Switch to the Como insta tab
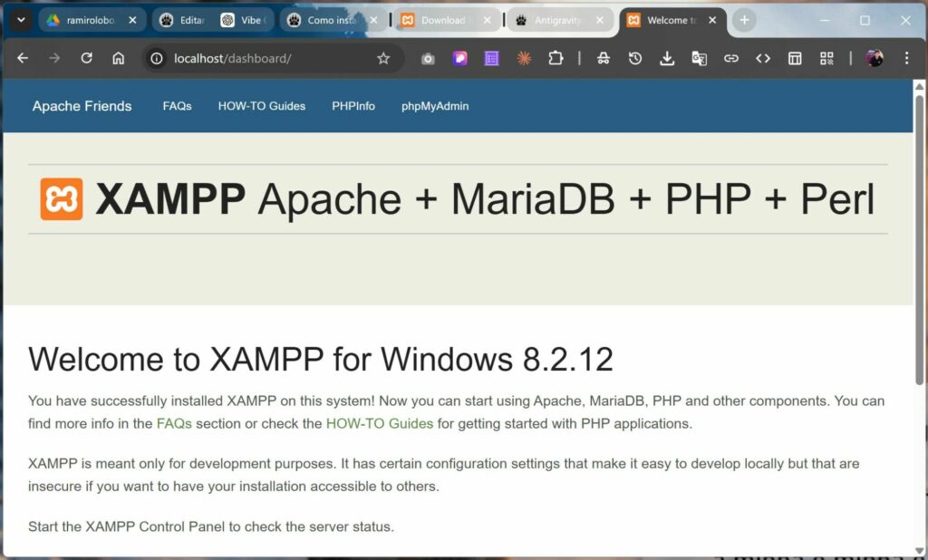This screenshot has width=928, height=560. point(332,20)
